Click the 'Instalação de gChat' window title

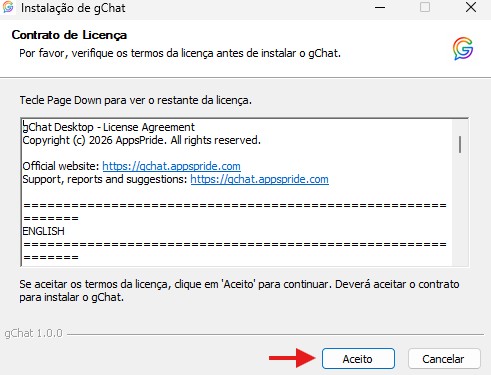click(x=73, y=8)
